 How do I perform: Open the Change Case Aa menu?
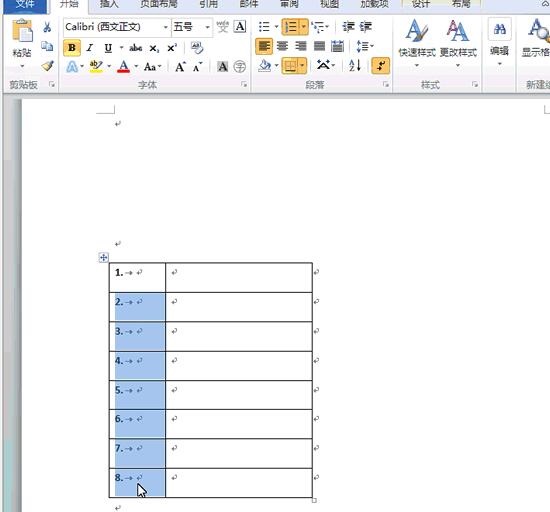click(153, 66)
